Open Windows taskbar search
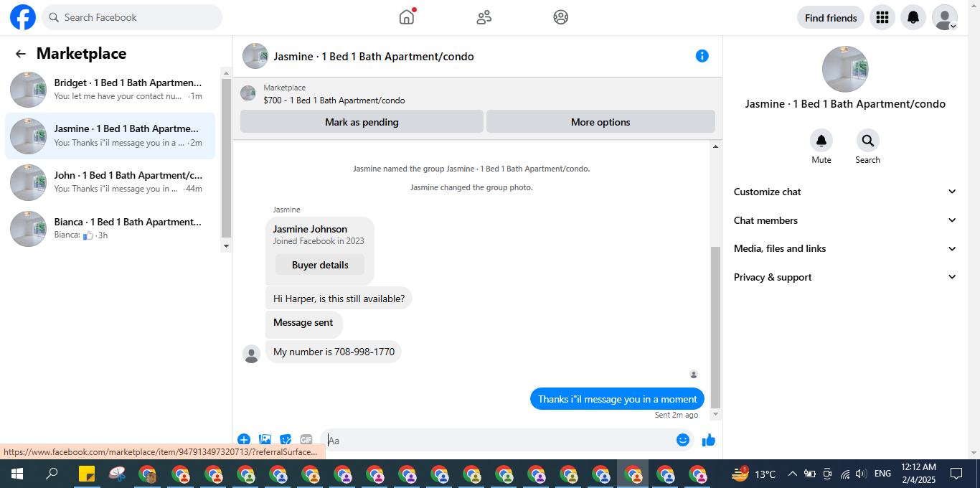The width and height of the screenshot is (980, 488). coord(52,474)
